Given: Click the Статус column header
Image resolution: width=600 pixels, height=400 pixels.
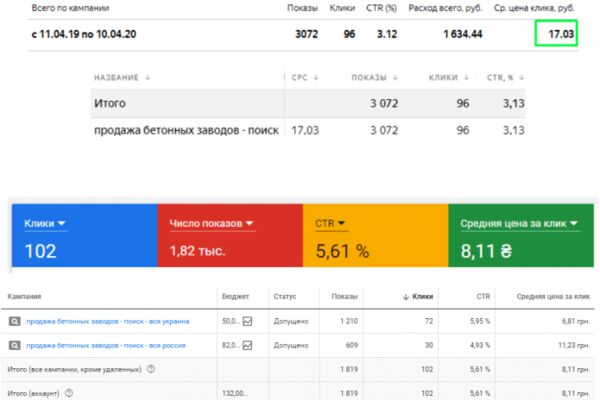Looking at the screenshot, I should (285, 296).
